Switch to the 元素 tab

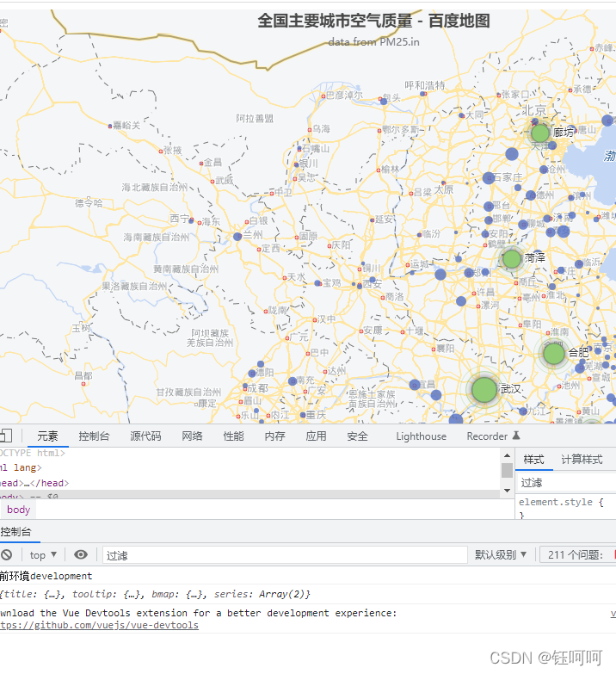coord(47,436)
